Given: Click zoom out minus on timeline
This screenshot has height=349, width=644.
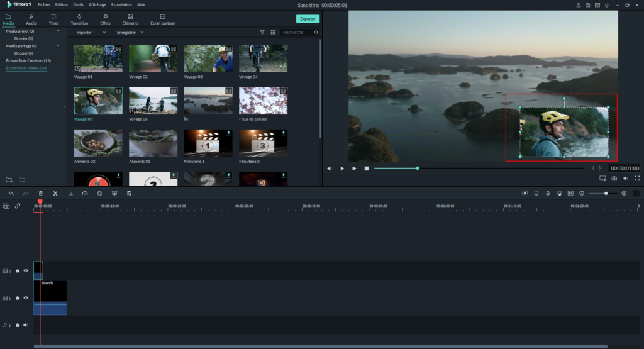Looking at the screenshot, I should tap(582, 194).
